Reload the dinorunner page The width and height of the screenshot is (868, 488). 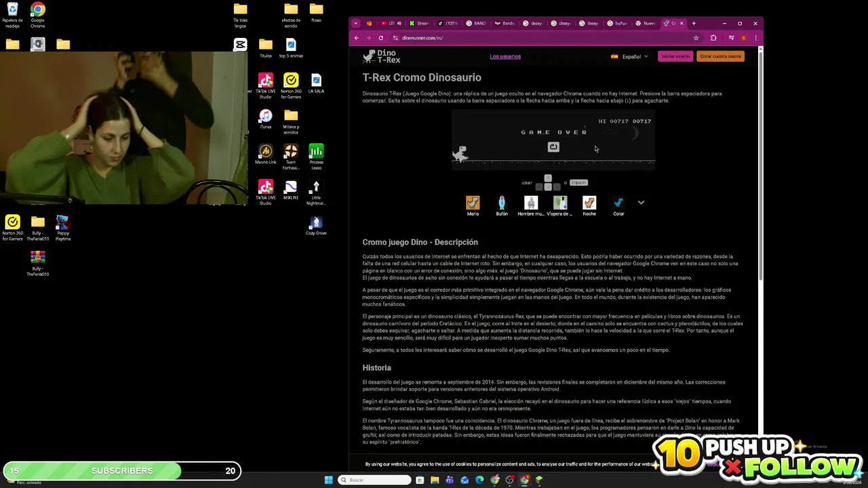point(380,38)
